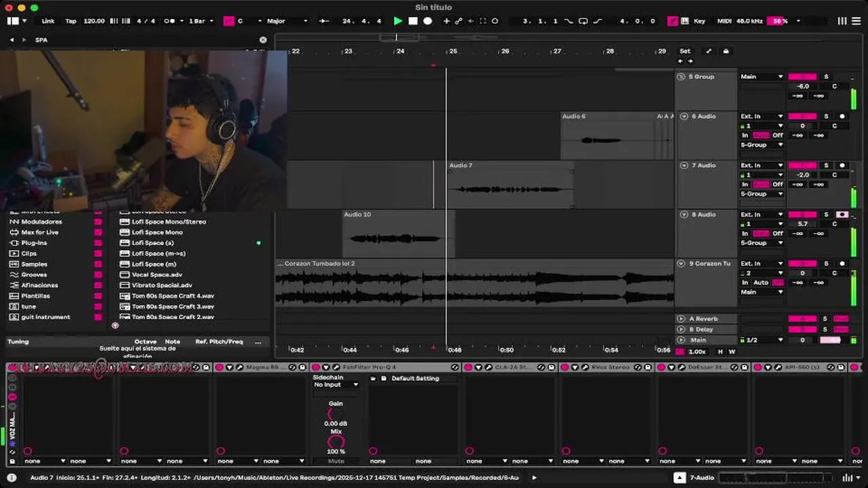The height and width of the screenshot is (488, 868).
Task: Open the 7 Audio Ext. In input dropdown
Action: click(762, 165)
